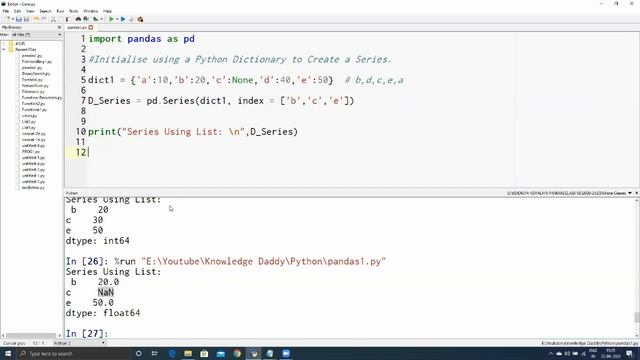
Task: Open the Run menu
Action: [60, 11]
